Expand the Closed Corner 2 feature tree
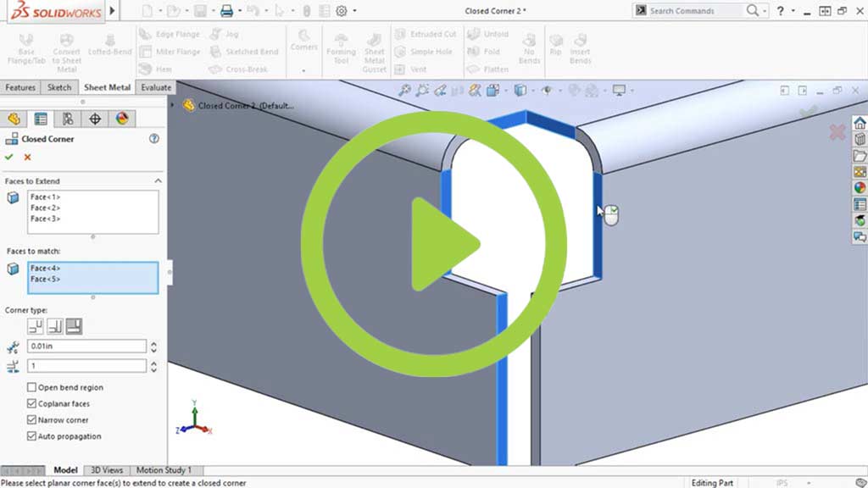 click(173, 105)
